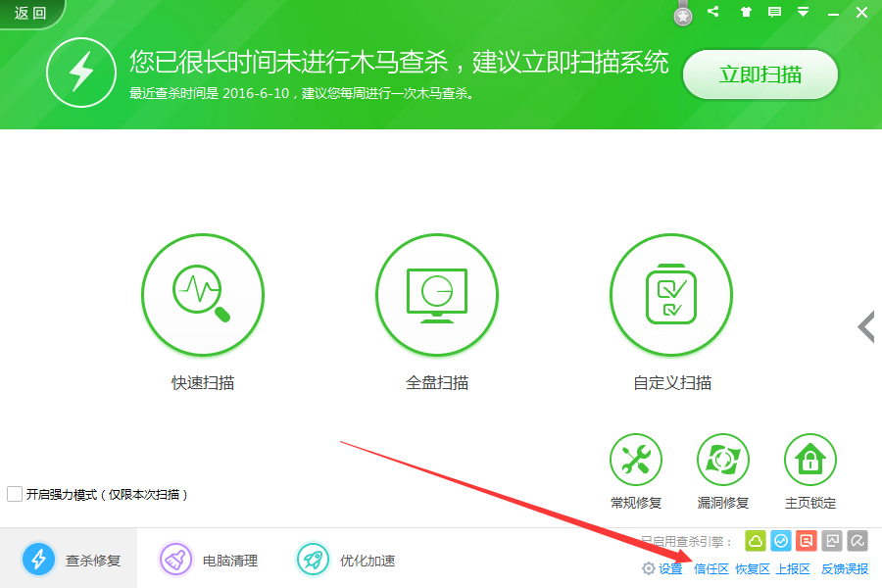Viewport: 882px width, 588px height.
Task: Click the lightning bolt scan icon in banner
Action: (81, 72)
